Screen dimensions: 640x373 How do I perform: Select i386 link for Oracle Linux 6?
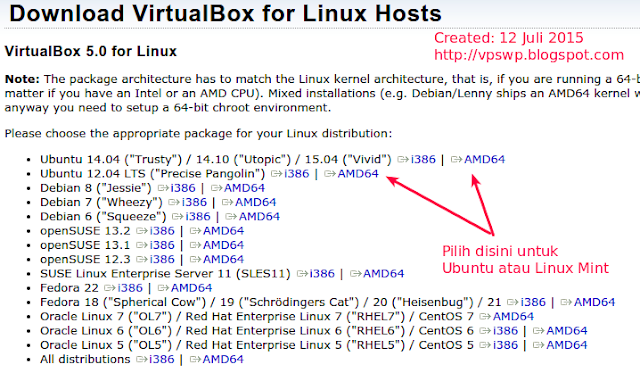pyautogui.click(x=505, y=331)
